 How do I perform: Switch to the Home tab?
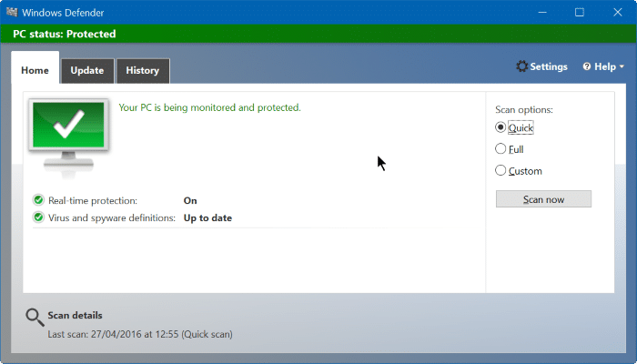point(35,68)
